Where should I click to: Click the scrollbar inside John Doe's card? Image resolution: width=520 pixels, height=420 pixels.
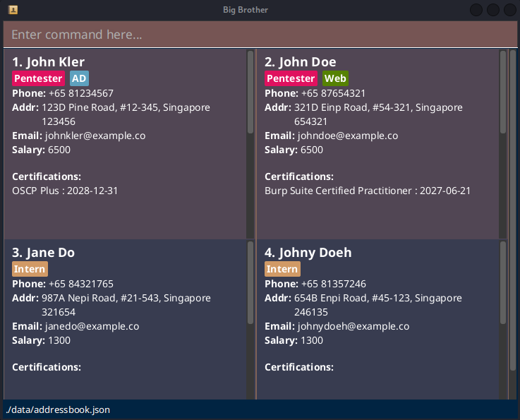pos(503,92)
